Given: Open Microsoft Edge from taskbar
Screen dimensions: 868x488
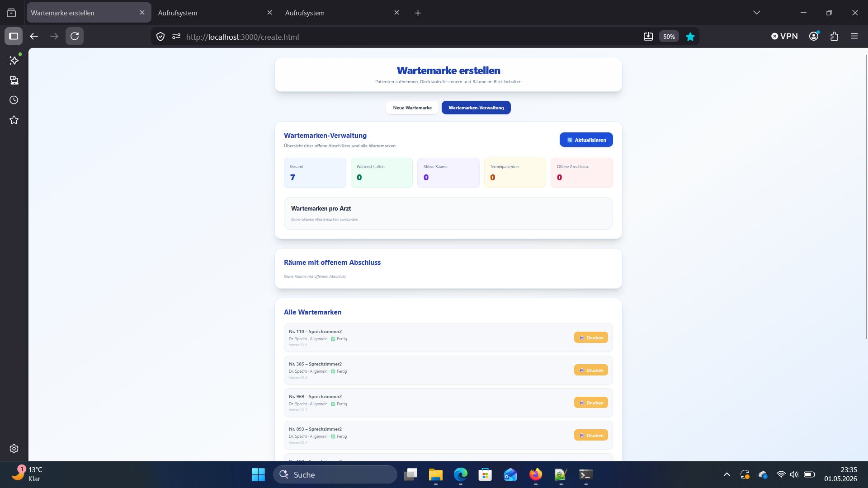Looking at the screenshot, I should [460, 474].
